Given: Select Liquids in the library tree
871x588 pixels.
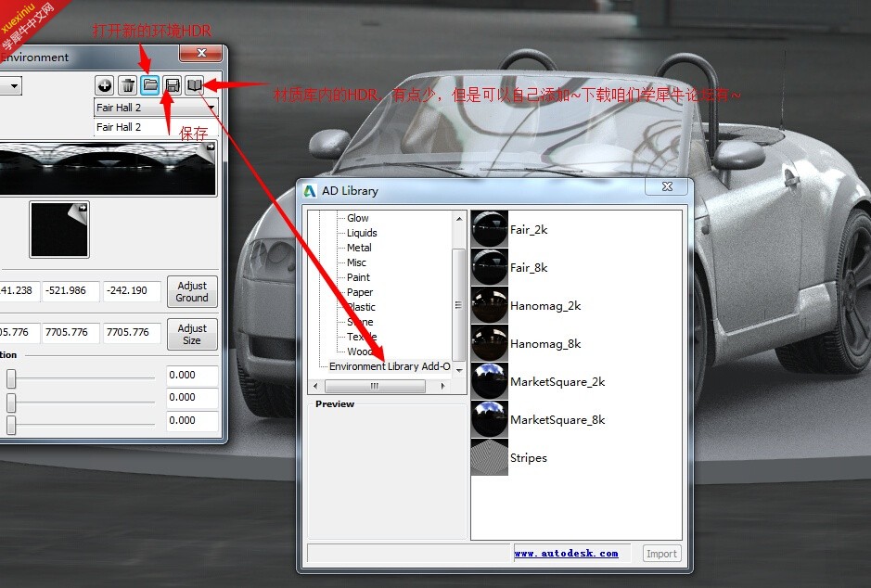Looking at the screenshot, I should (362, 233).
